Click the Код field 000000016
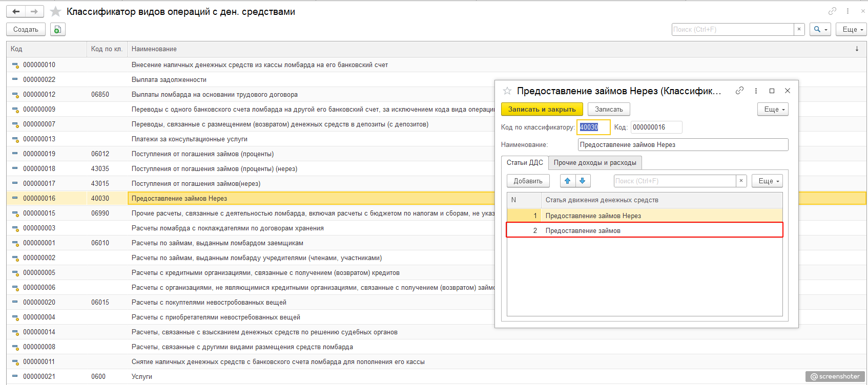868x385 pixels. click(656, 127)
